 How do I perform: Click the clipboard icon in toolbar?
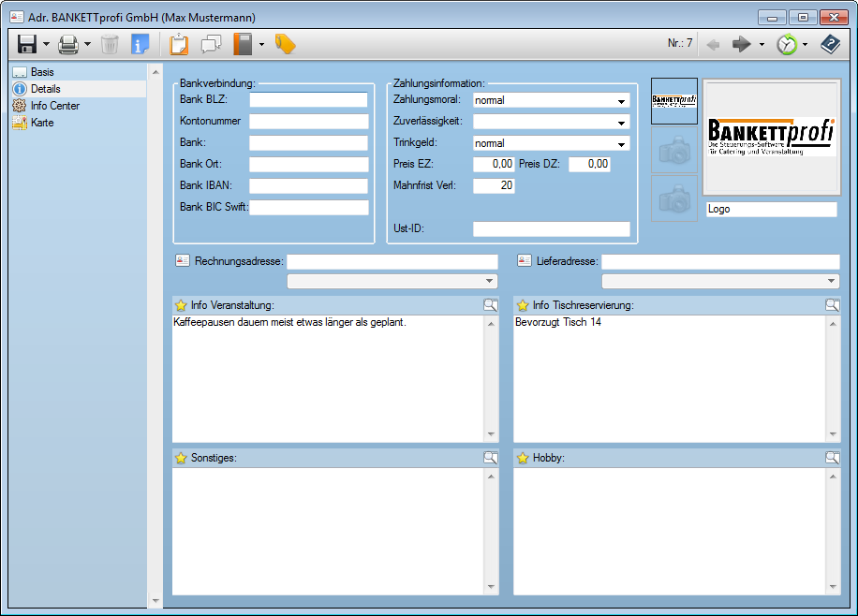pos(179,44)
